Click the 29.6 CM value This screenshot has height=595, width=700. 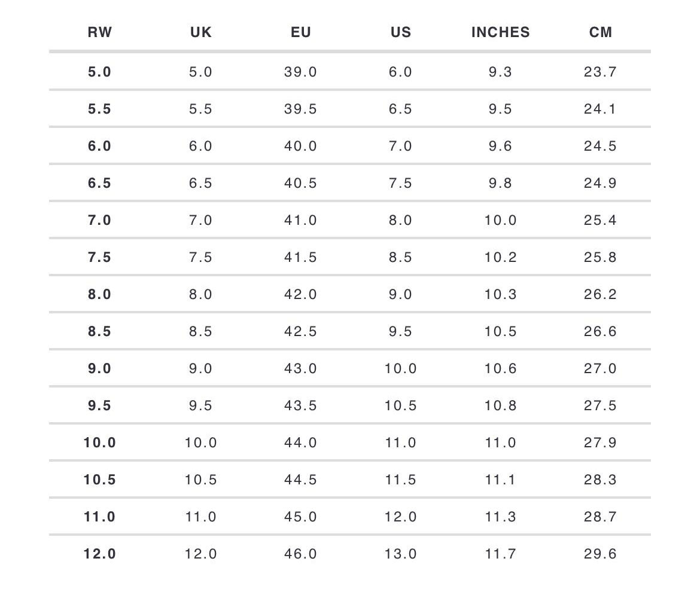(600, 554)
